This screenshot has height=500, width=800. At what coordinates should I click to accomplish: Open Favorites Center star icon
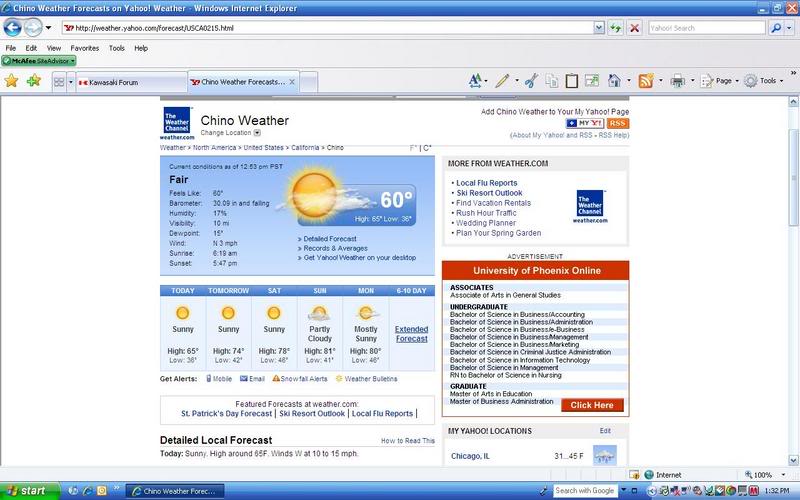pyautogui.click(x=11, y=81)
